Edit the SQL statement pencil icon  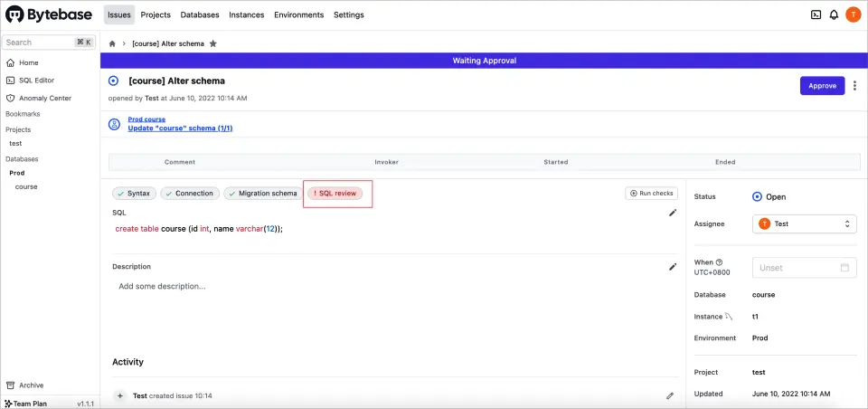[x=672, y=213]
